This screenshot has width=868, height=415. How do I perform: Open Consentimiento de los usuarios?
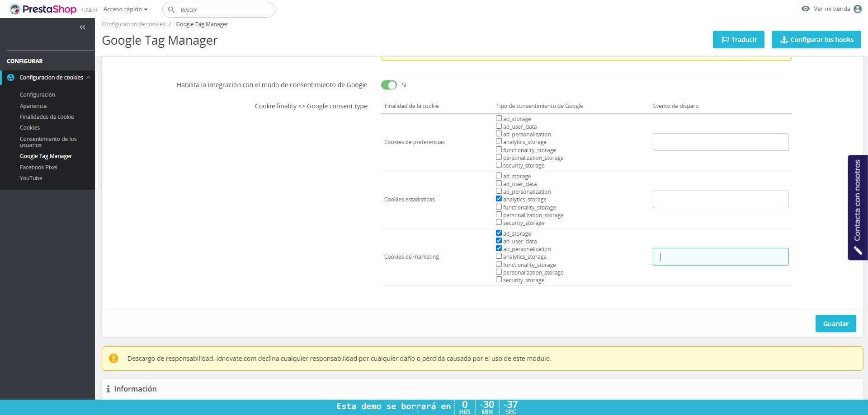48,142
